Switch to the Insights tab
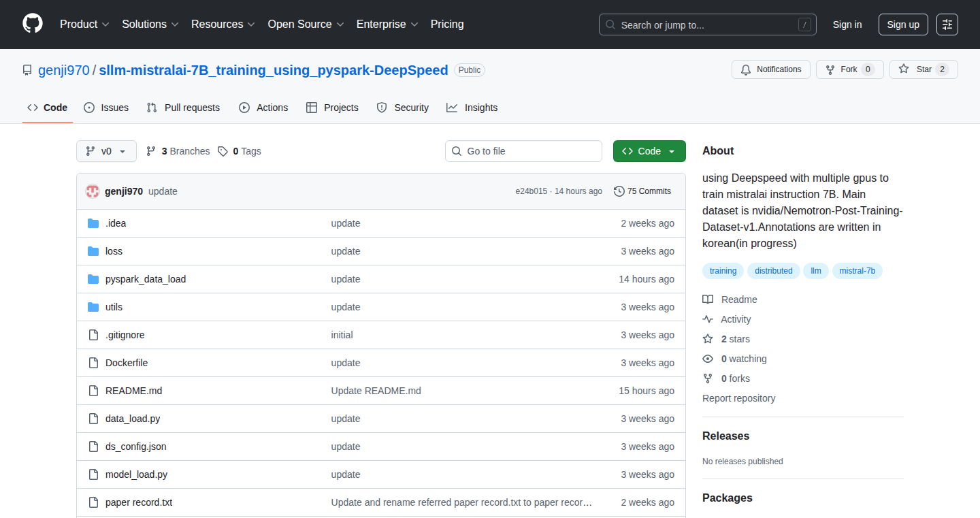Image resolution: width=980 pixels, height=518 pixels. 472,108
